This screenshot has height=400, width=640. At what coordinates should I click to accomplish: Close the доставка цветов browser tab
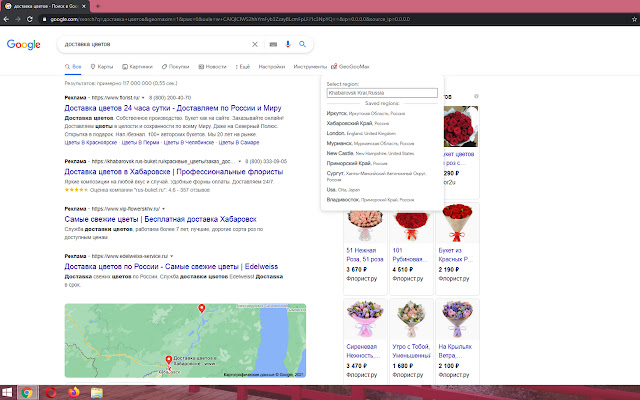pyautogui.click(x=84, y=6)
